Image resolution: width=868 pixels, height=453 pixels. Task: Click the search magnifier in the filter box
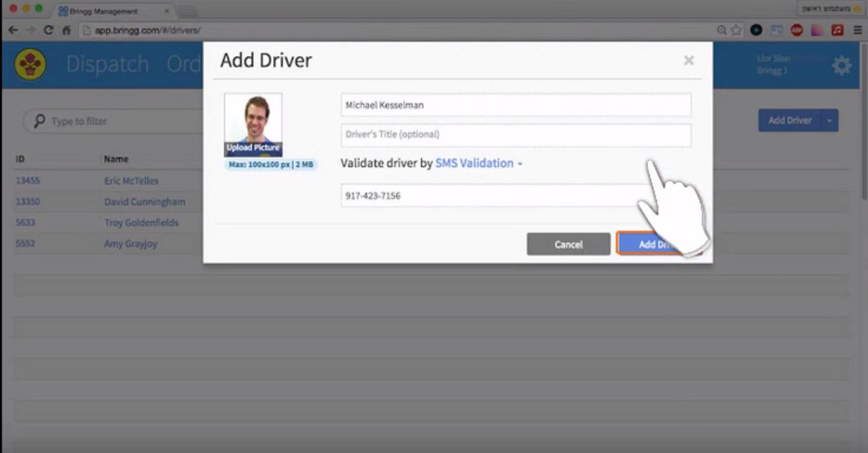coord(40,121)
